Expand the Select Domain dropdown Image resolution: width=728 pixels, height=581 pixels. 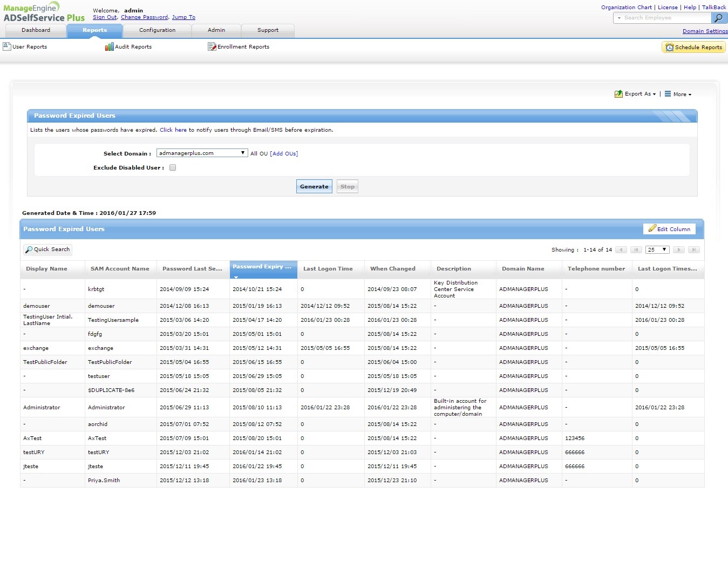tap(202, 153)
